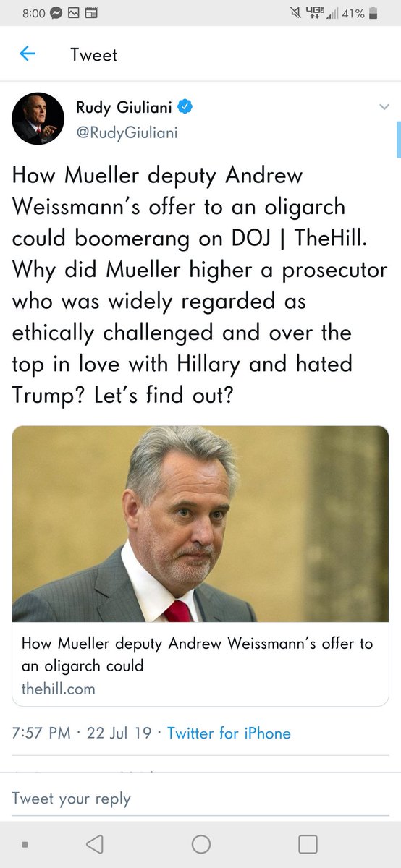Image resolution: width=401 pixels, height=868 pixels.
Task: Tap the Rudy Giuliani display name
Action: tap(124, 108)
